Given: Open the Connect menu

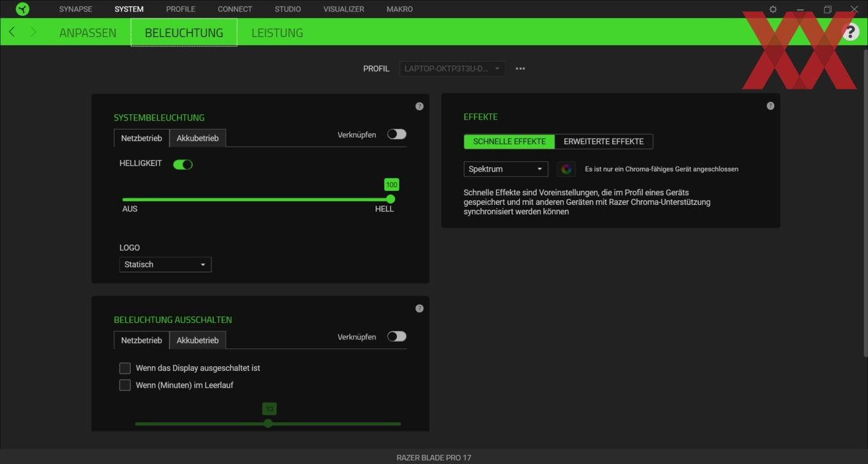Looking at the screenshot, I should [235, 9].
